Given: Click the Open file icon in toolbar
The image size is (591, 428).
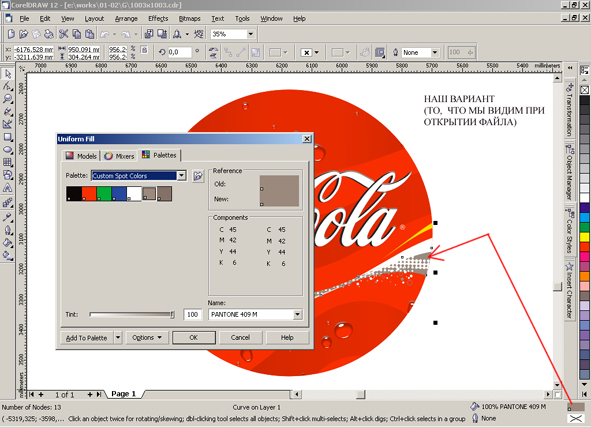Looking at the screenshot, I should click(23, 34).
